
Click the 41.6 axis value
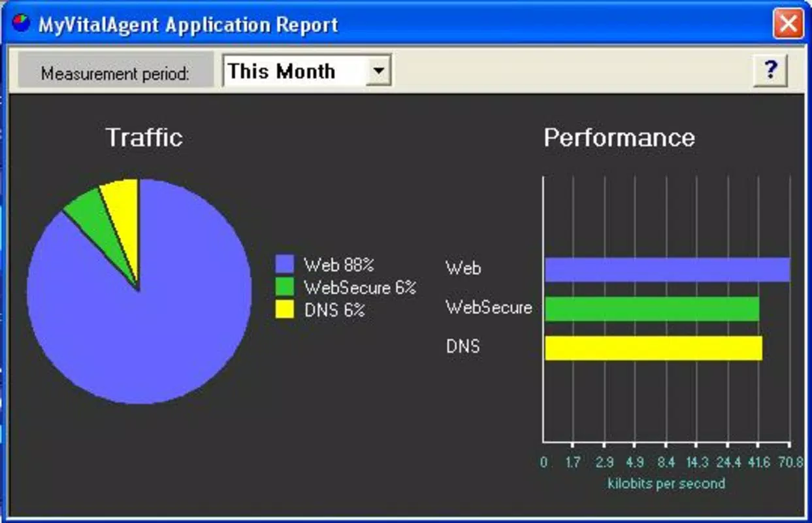pyautogui.click(x=760, y=463)
